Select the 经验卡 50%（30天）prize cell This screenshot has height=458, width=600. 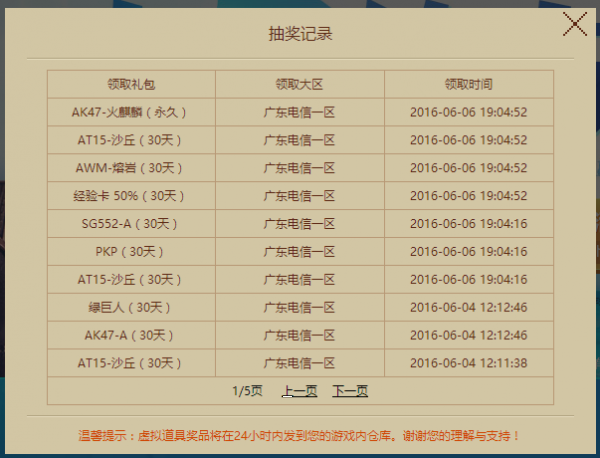pyautogui.click(x=129, y=196)
